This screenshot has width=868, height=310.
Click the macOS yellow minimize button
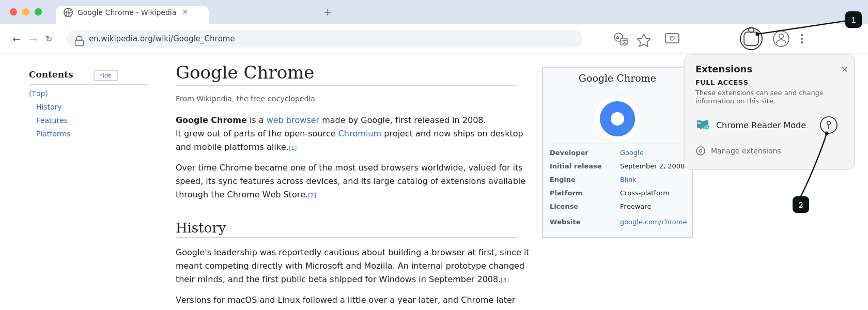pos(26,12)
